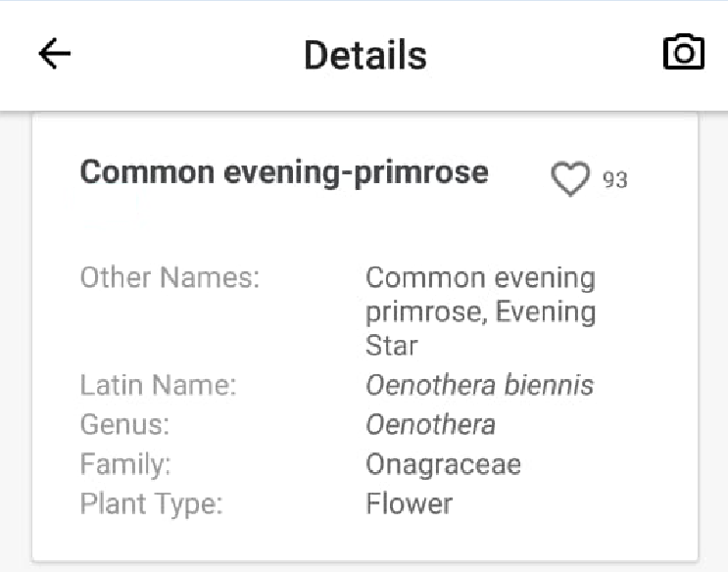Click the Plant Type label
Image resolution: width=728 pixels, height=572 pixels.
[x=151, y=504]
